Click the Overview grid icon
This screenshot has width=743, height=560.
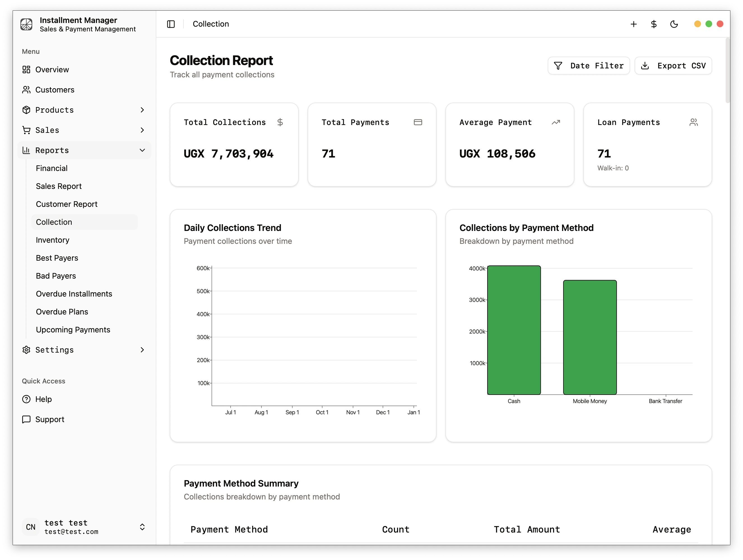coord(27,70)
